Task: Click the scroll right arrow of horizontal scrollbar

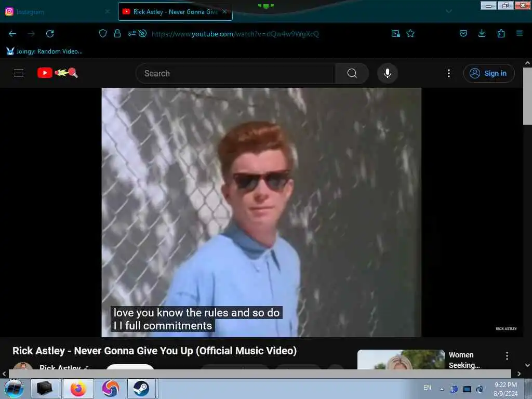Action: [519, 374]
